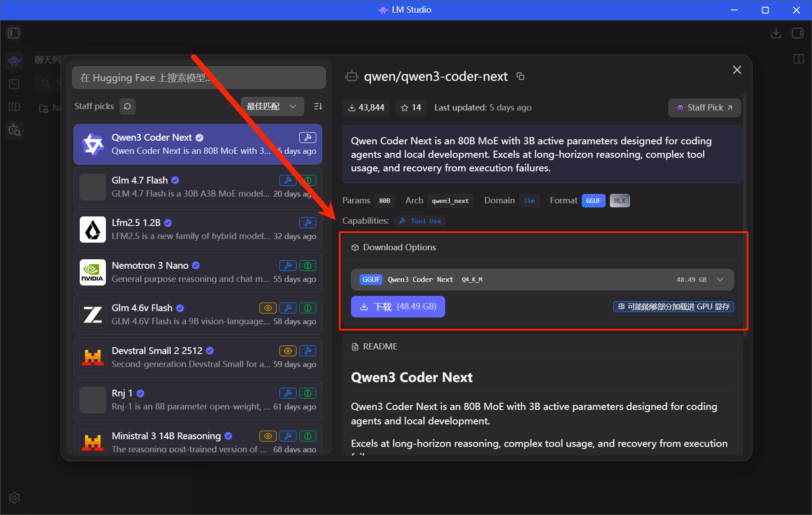Click vision eye badge on Devstral Small 2
Screen dimensions: 812x515
pyautogui.click(x=288, y=351)
